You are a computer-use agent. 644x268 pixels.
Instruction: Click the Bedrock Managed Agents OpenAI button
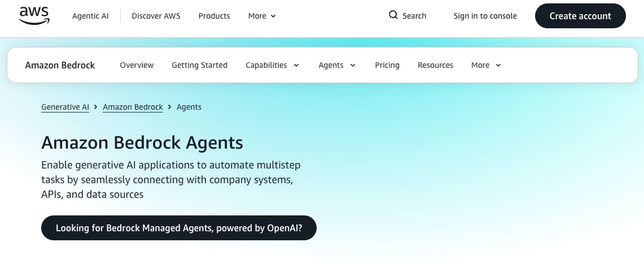click(179, 228)
